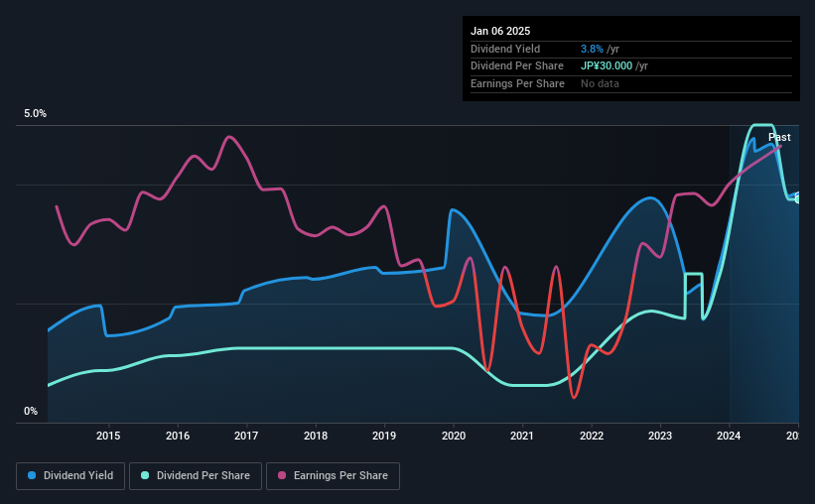Screen dimensions: 815x504
Task: Select the 2020 x-axis label
Action: click(x=454, y=436)
